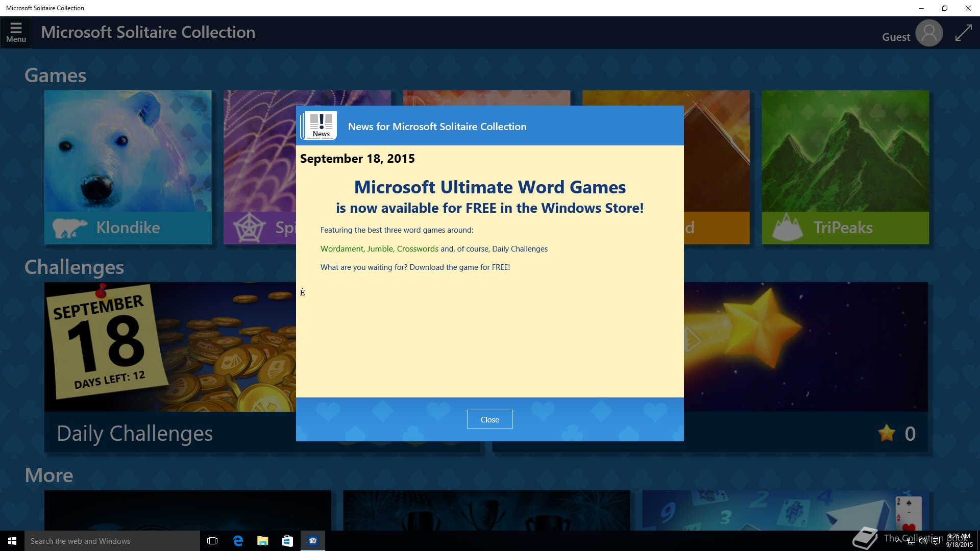The width and height of the screenshot is (980, 551).
Task: Click the Games section heading
Action: 56,76
